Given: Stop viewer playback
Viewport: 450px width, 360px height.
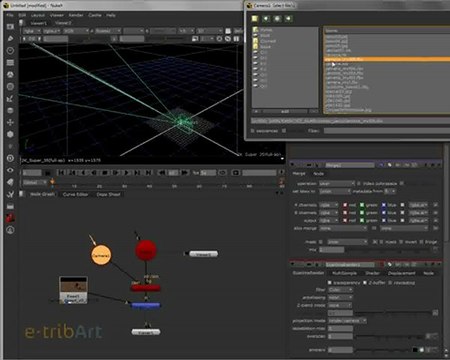Looking at the screenshot, I should click(105, 173).
